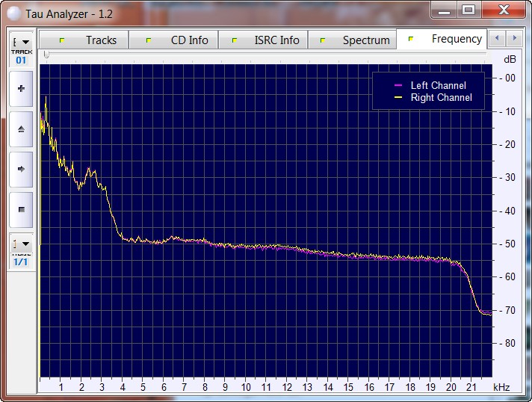Click the slider thumb above the graph
The image size is (532, 402).
coord(46,55)
